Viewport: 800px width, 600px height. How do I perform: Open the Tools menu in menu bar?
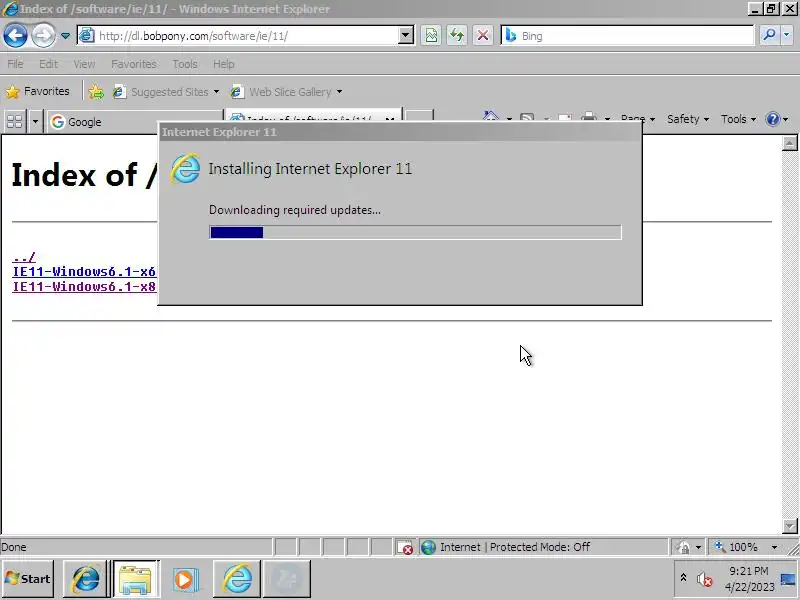point(185,64)
